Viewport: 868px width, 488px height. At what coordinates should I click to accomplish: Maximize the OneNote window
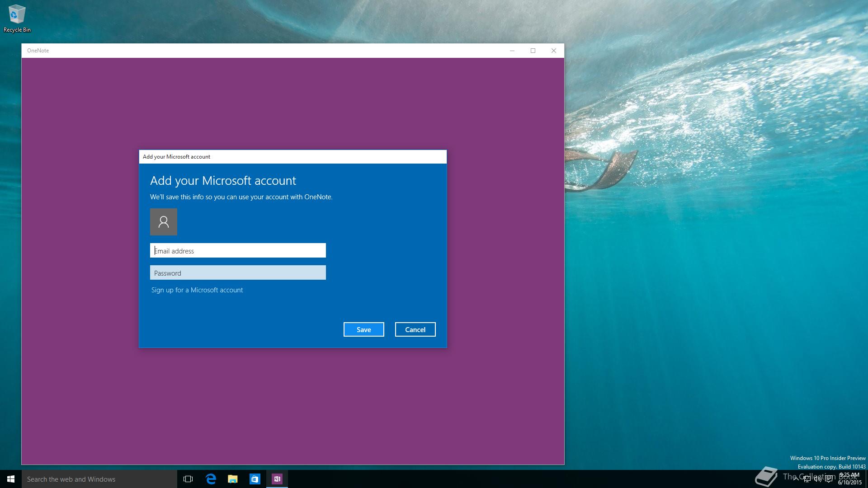pyautogui.click(x=533, y=51)
